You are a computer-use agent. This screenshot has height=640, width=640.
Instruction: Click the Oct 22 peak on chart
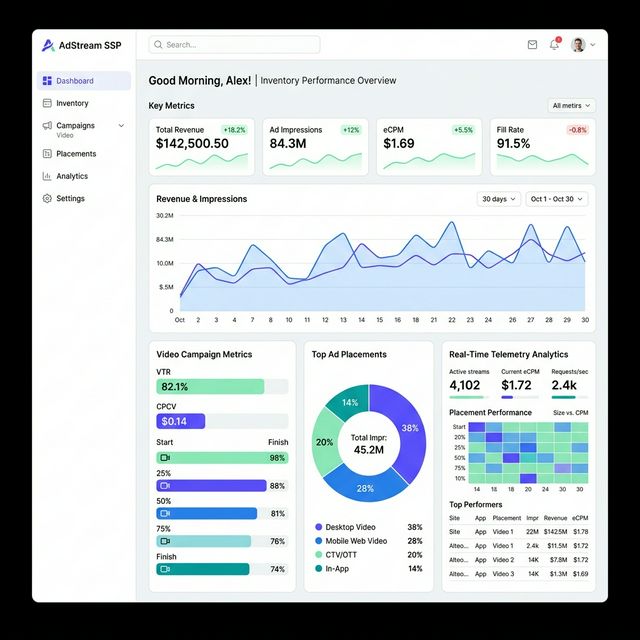point(451,223)
